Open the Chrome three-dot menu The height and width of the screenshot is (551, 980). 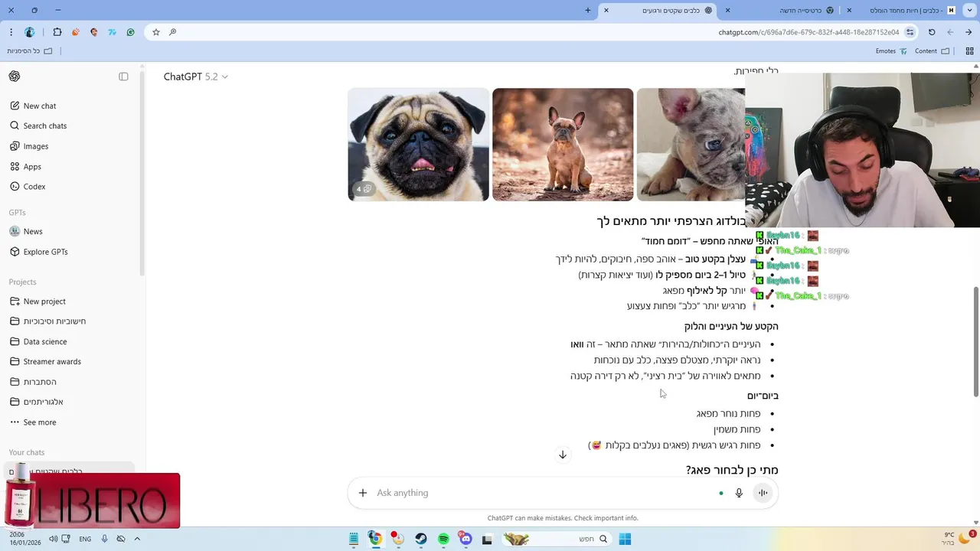click(x=11, y=32)
